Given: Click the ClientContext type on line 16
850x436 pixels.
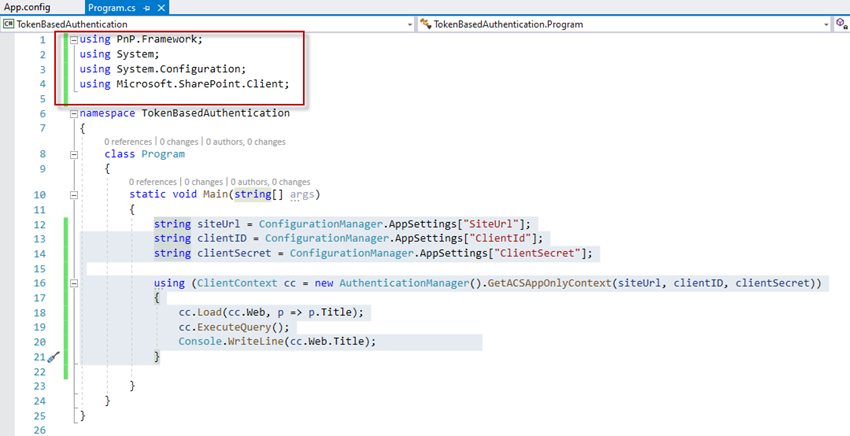Looking at the screenshot, I should point(237,283).
